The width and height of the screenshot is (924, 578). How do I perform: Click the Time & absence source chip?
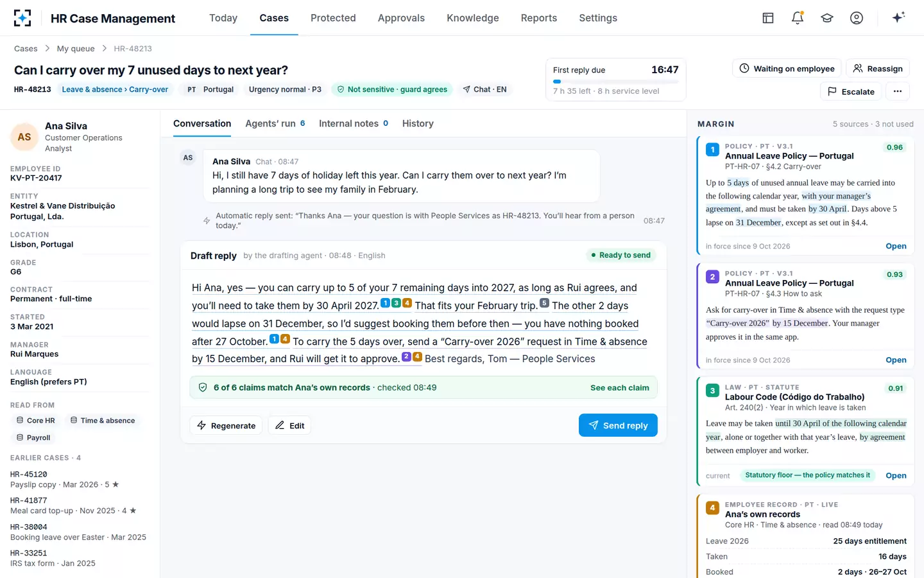(103, 421)
